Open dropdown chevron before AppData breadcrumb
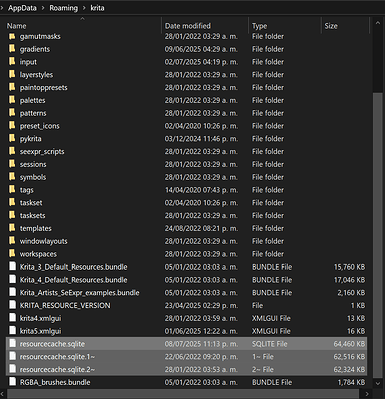 pyautogui.click(x=2, y=8)
